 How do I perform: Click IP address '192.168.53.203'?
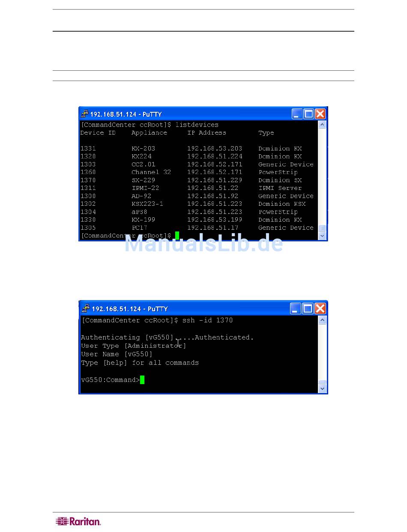pos(215,148)
